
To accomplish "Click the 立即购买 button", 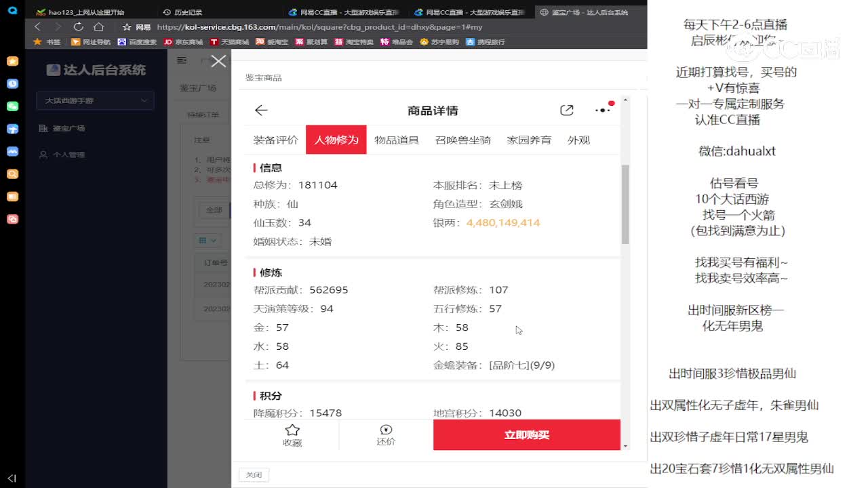I will [527, 435].
